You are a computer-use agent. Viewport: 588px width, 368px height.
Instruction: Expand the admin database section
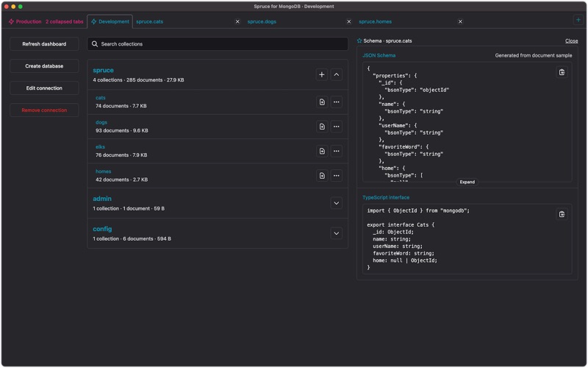tap(337, 203)
